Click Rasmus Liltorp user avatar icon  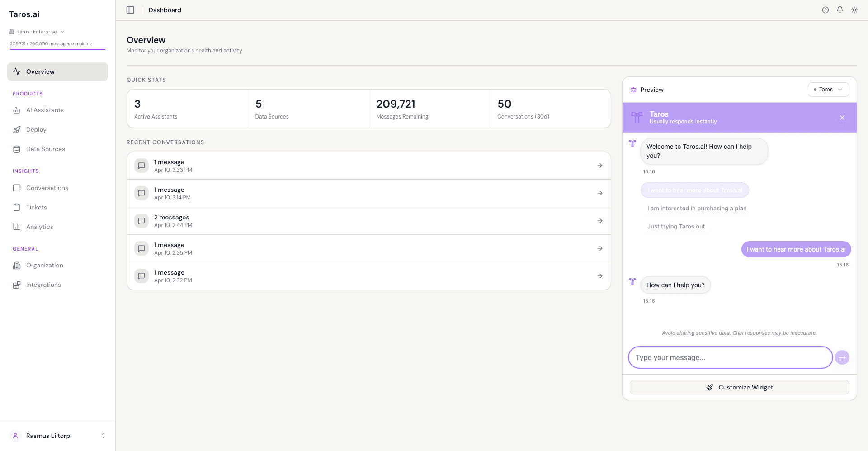click(15, 436)
